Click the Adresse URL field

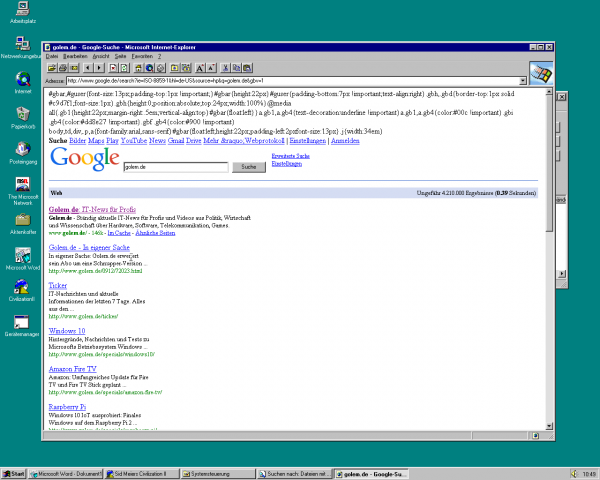click(293, 81)
